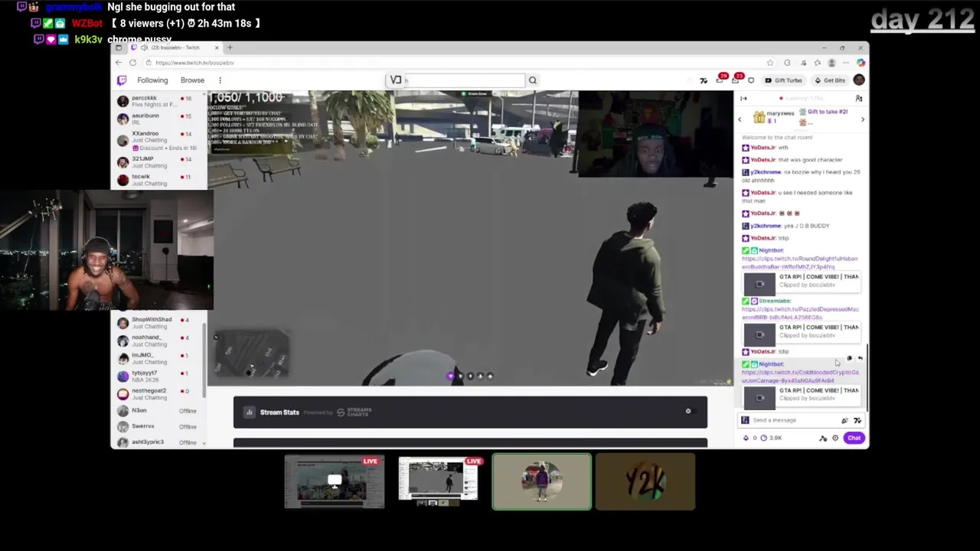Select second LIVE scene thumbnail at bottom
Image resolution: width=980 pixels, height=551 pixels.
[438, 482]
